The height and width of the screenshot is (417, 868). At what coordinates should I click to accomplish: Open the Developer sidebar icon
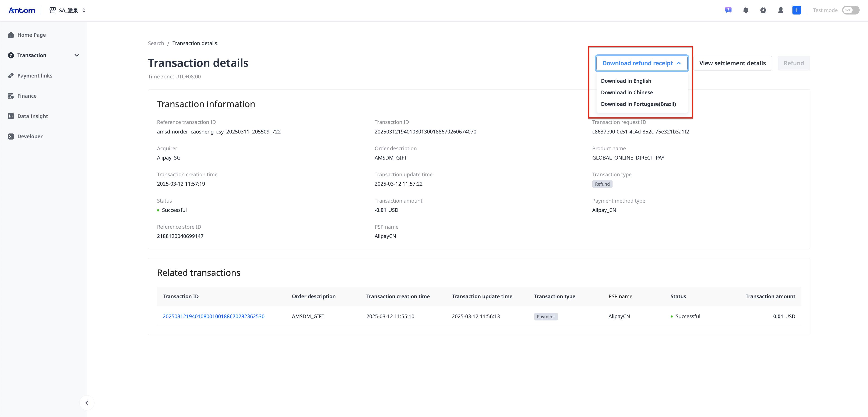(11, 136)
